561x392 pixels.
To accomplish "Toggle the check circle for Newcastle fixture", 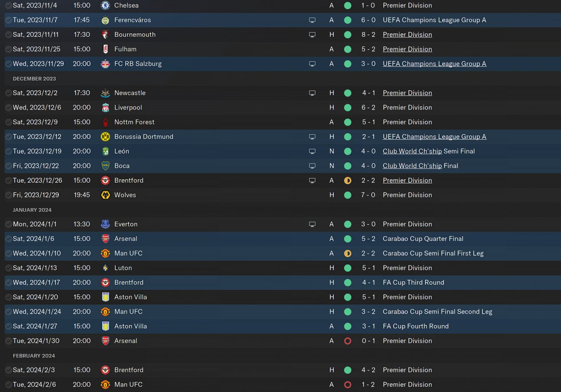I will (x=8, y=93).
